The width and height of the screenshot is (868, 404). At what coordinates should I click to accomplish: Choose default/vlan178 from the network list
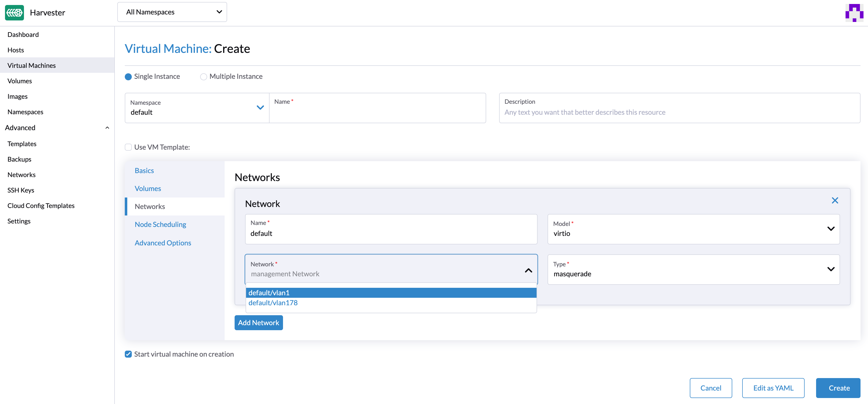(x=273, y=303)
